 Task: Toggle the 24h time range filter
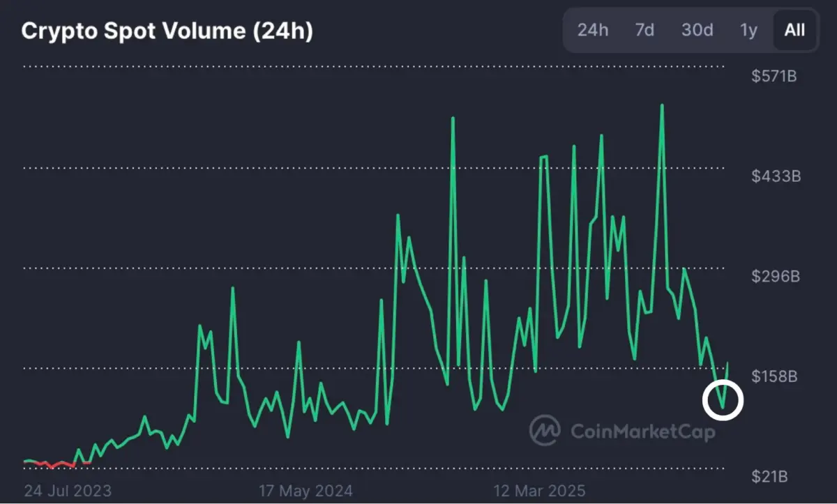(593, 30)
